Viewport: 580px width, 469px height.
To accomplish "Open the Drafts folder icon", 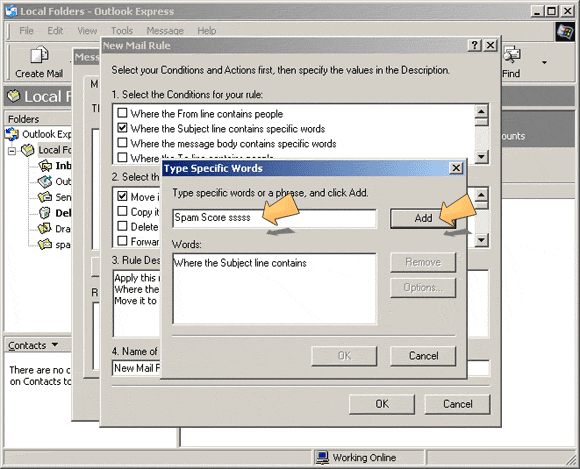I will click(45, 229).
